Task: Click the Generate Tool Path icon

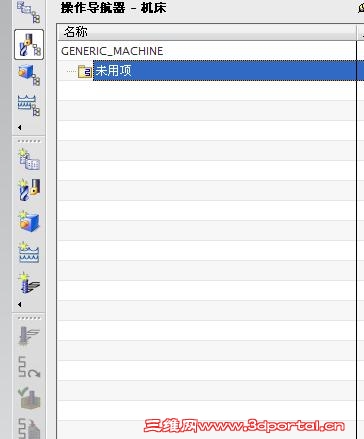Action: coord(29,336)
